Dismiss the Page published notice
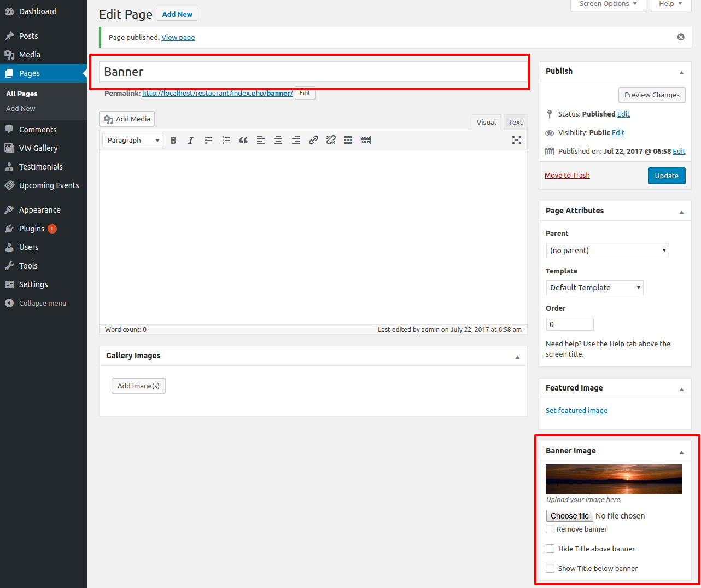 pyautogui.click(x=681, y=37)
